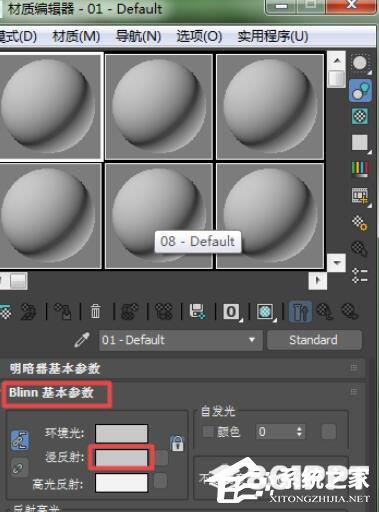Click Go Forward to Sibling icon
The image size is (379, 512).
350,312
